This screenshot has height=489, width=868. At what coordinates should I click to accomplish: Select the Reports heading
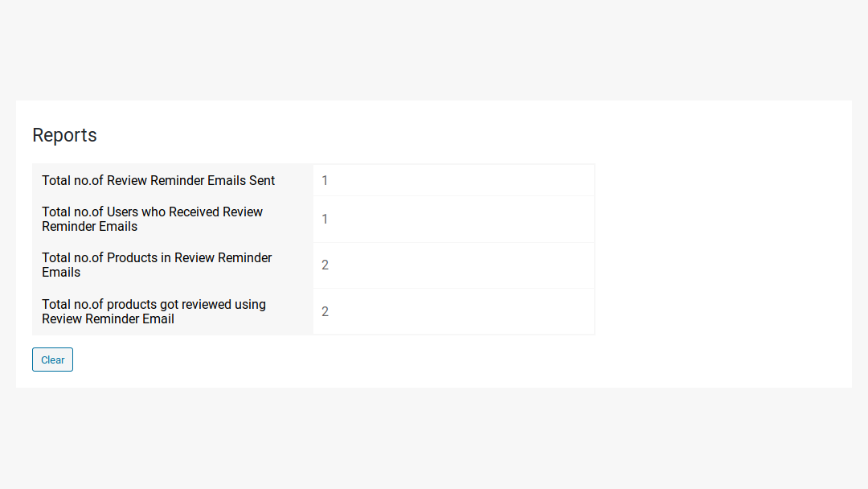point(64,135)
